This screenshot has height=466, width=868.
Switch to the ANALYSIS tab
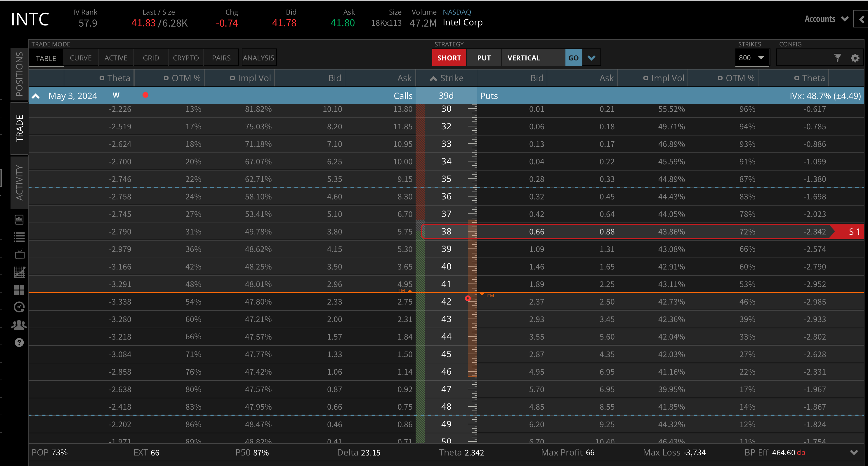(x=258, y=58)
